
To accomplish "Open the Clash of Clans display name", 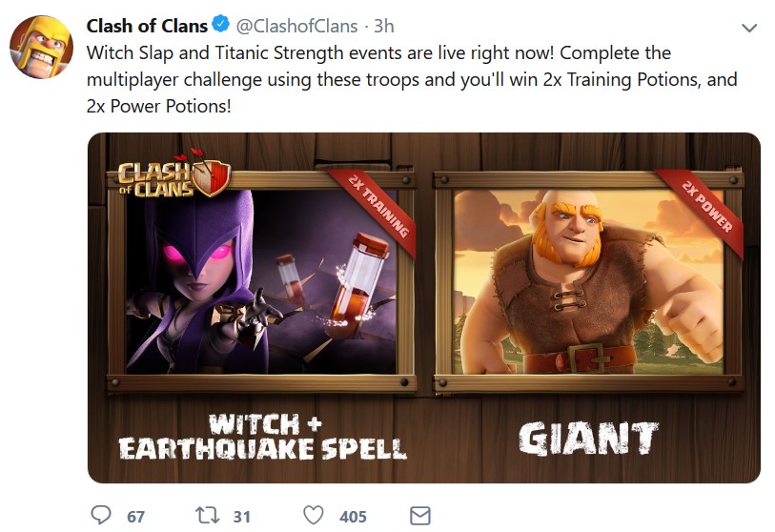I will point(147,26).
